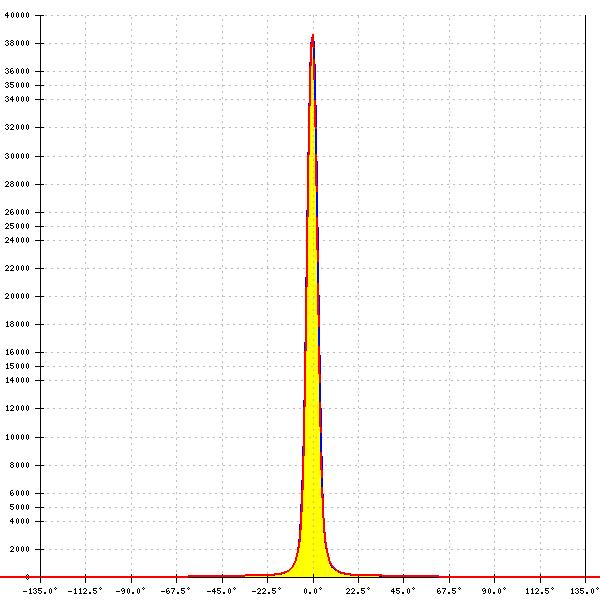The width and height of the screenshot is (600, 600).
Task: Click the 22000 y-axis label
Action: [17, 268]
